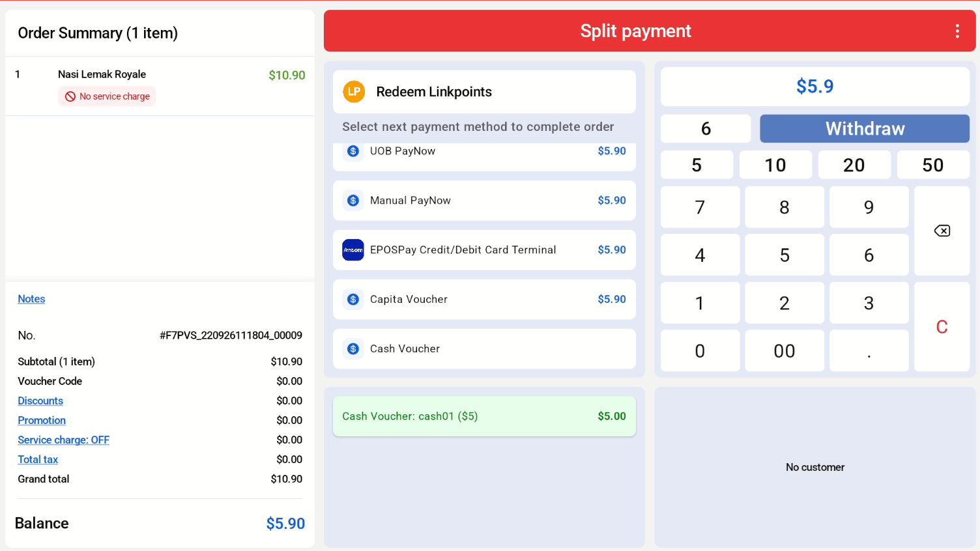Open the Total tax link

coord(38,459)
